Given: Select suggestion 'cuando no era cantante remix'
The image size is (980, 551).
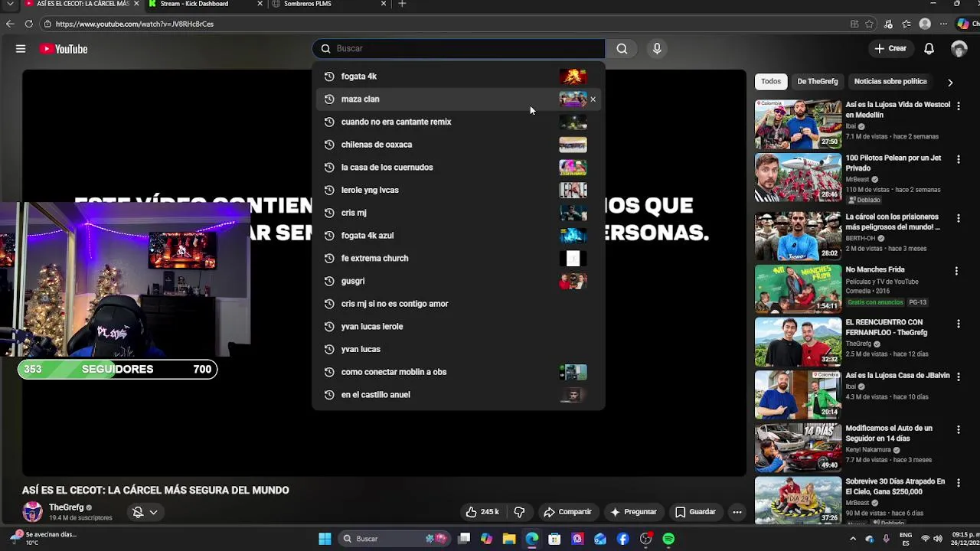Looking at the screenshot, I should [x=459, y=122].
